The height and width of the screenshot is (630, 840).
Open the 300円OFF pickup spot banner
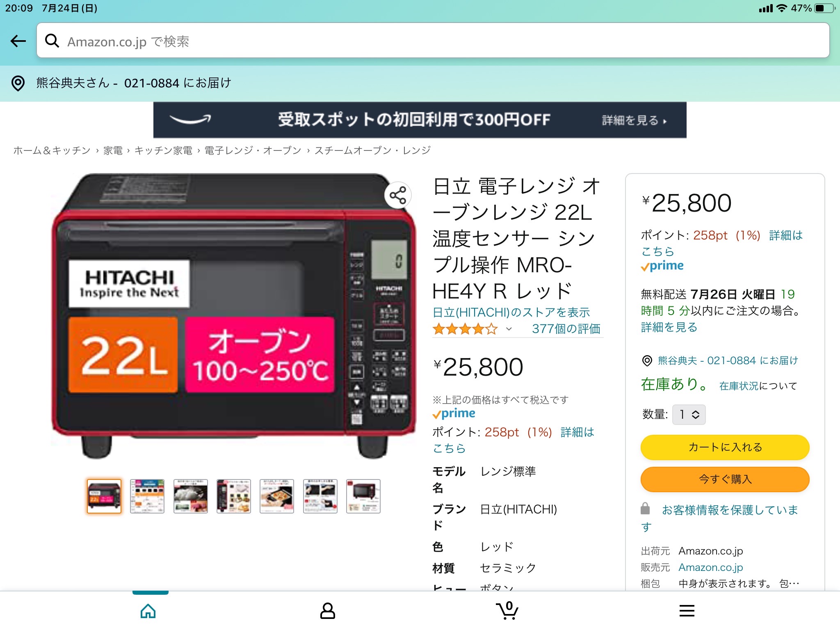(x=420, y=120)
